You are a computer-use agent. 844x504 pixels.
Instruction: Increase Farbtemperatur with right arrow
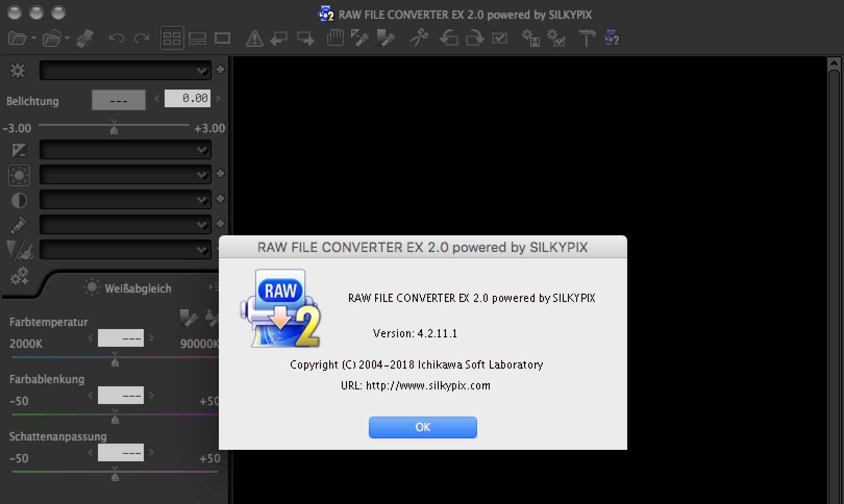[152, 338]
